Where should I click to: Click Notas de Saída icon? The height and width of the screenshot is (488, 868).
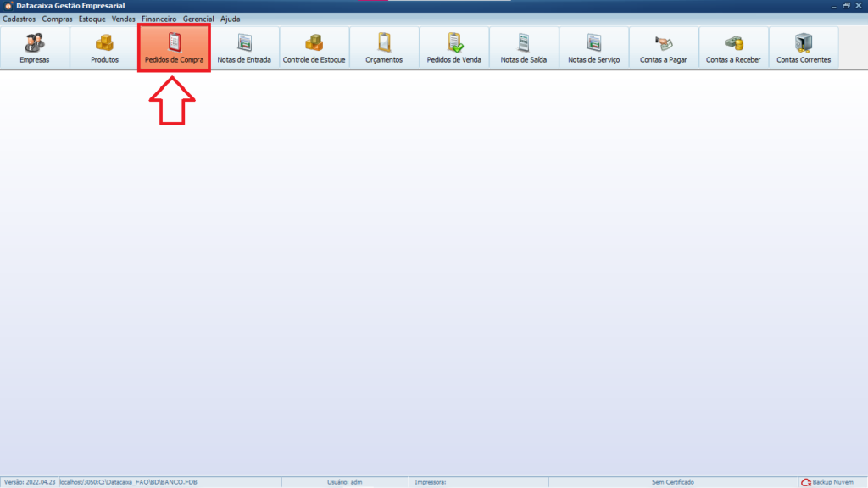pyautogui.click(x=523, y=48)
